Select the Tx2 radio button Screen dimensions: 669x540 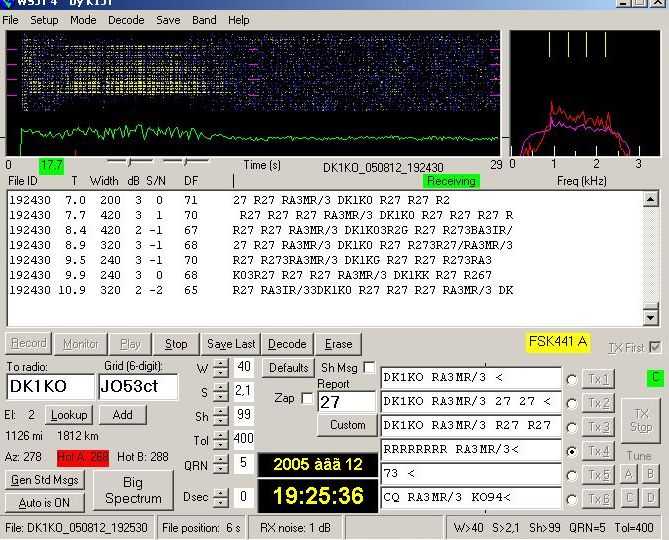click(572, 404)
